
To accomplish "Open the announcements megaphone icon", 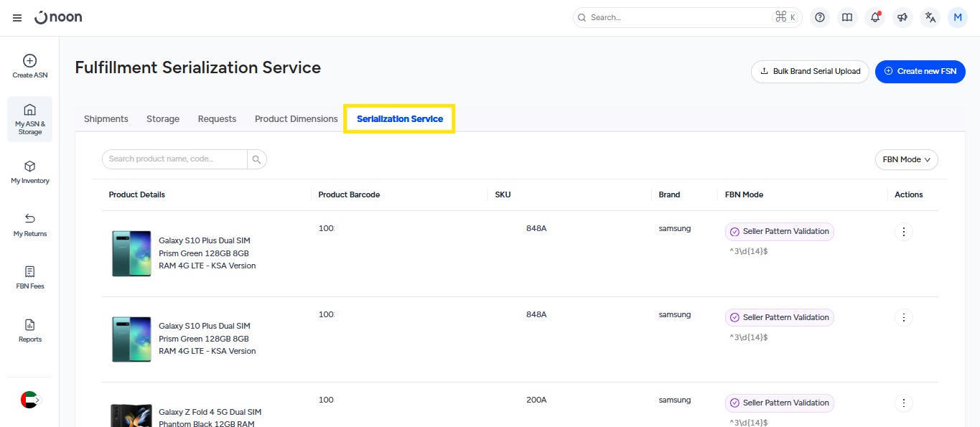I will click(x=902, y=18).
